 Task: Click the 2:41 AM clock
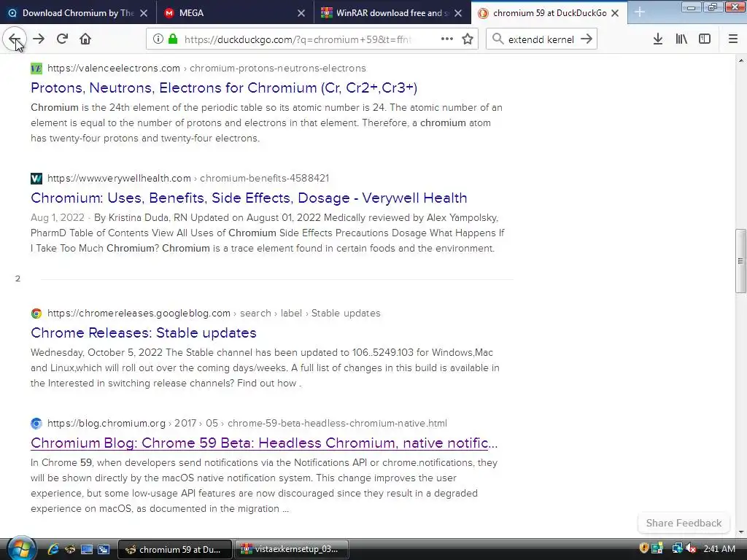coord(719,548)
